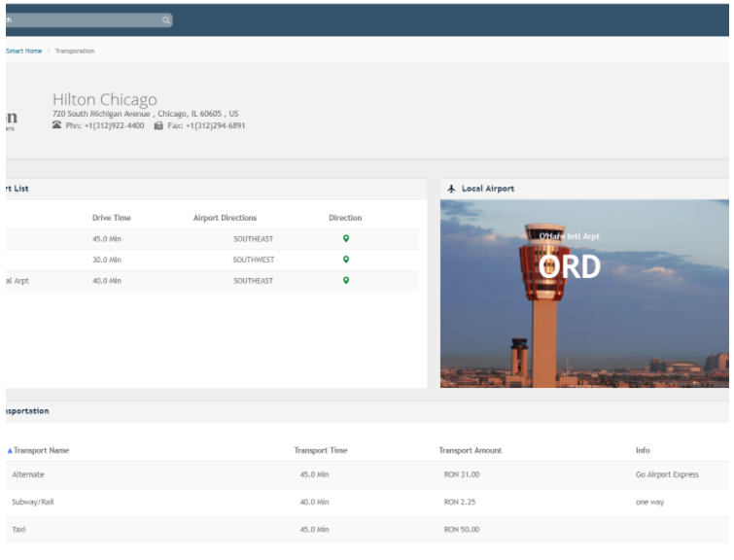Select the Subway/Rail transport row
Viewport: 734px width, 560px height.
tap(367, 503)
